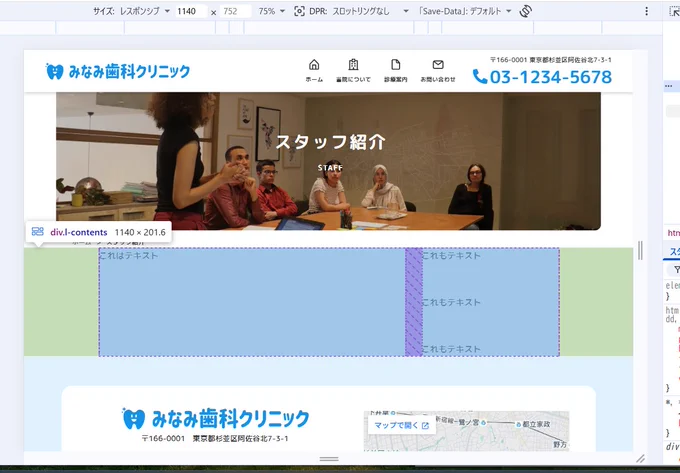The height and width of the screenshot is (473, 680).
Task: Click the viewport right-edge width handle
Action: (640, 250)
